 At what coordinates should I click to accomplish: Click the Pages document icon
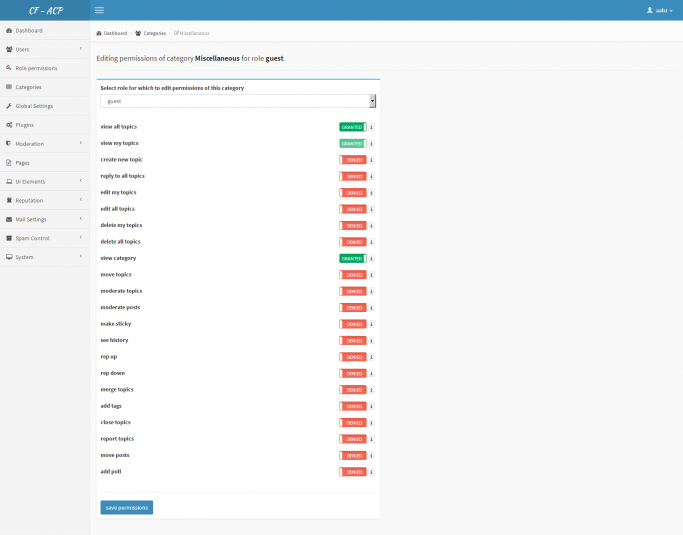(9, 163)
